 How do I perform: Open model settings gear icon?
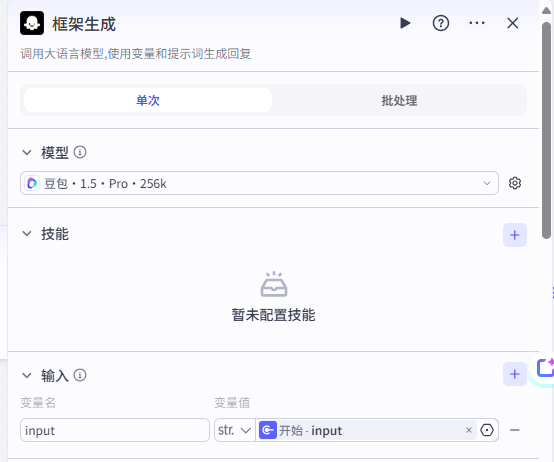[x=515, y=183]
